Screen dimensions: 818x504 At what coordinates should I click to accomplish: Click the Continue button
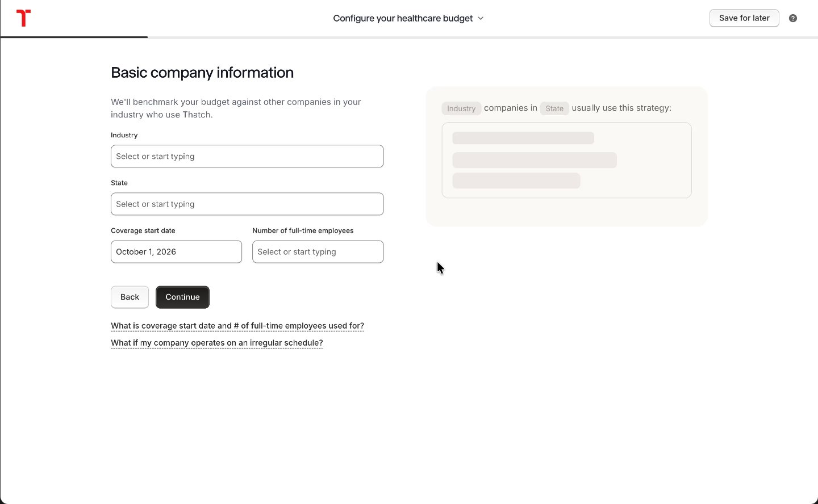pos(182,297)
